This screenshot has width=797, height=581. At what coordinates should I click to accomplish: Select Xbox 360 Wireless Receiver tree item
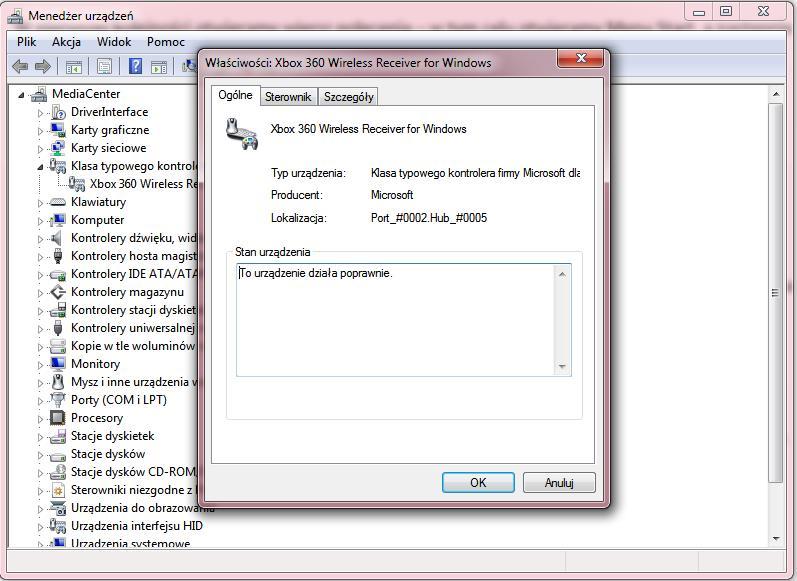point(142,184)
